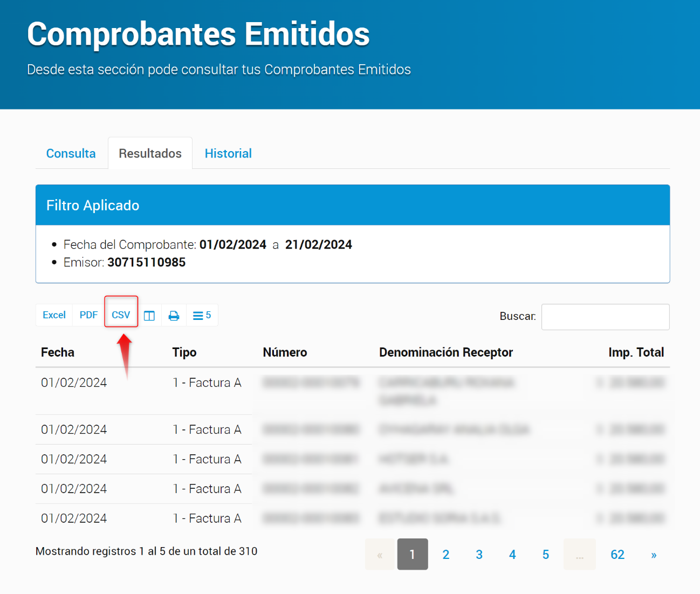Select the Resultados tab
700x594 pixels.
(150, 154)
